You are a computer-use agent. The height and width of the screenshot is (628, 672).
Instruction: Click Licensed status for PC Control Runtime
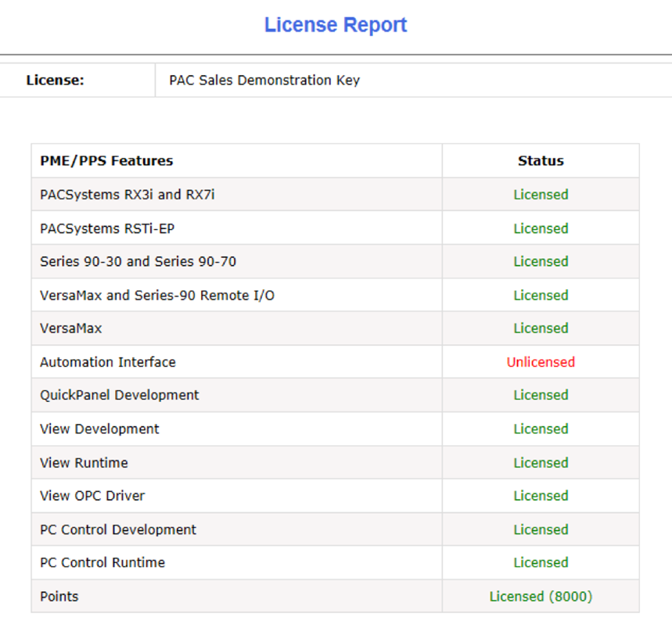[x=541, y=562]
